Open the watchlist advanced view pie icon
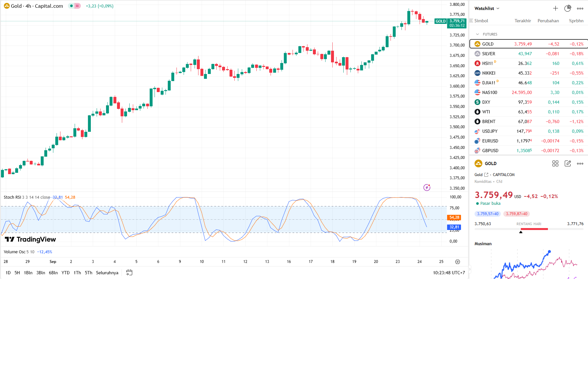 (x=568, y=8)
